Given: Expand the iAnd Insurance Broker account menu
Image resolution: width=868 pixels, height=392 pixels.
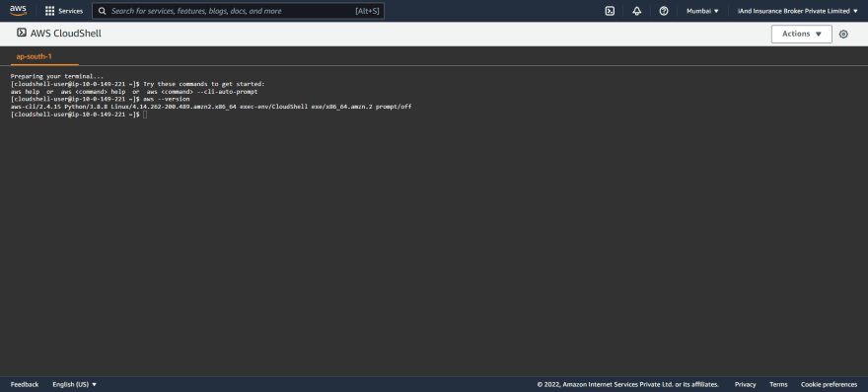Looking at the screenshot, I should [798, 11].
